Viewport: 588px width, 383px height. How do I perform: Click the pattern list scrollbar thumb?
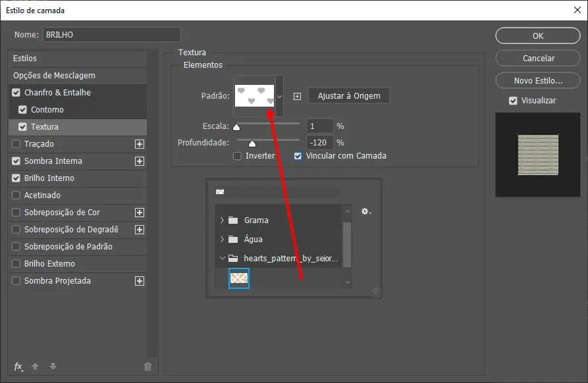(x=347, y=245)
